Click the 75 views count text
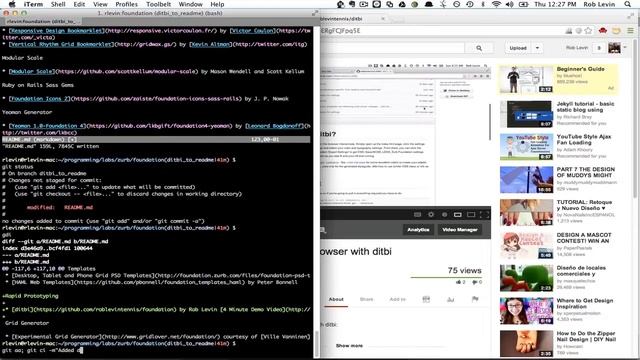This screenshot has height=360, width=640. (x=464, y=271)
